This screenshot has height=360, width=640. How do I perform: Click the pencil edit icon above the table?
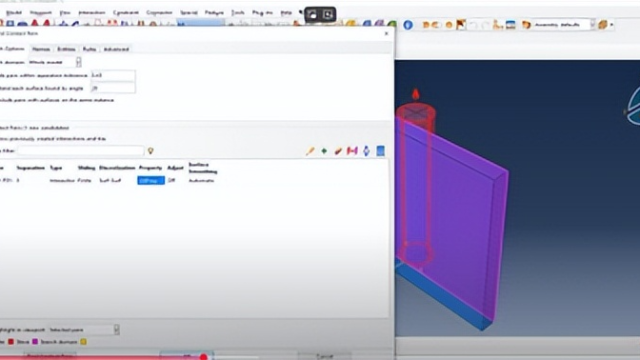[x=310, y=151]
